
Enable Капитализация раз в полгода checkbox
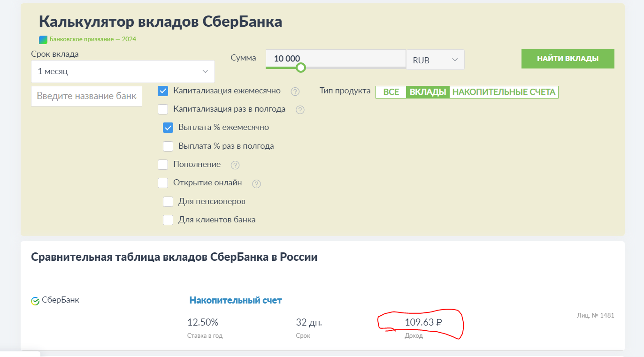pos(163,109)
